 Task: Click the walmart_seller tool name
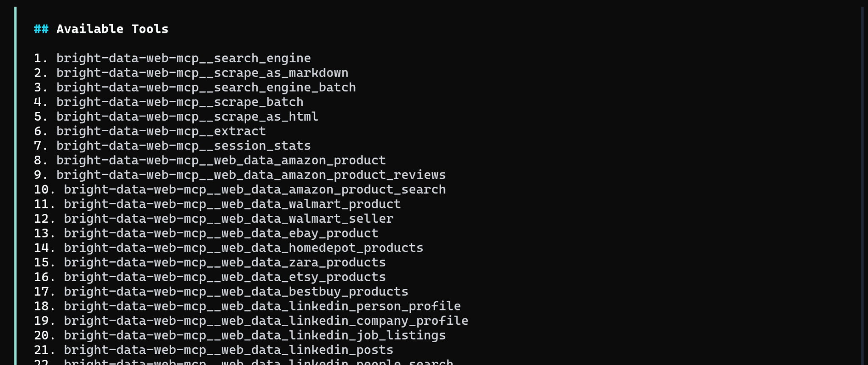228,219
